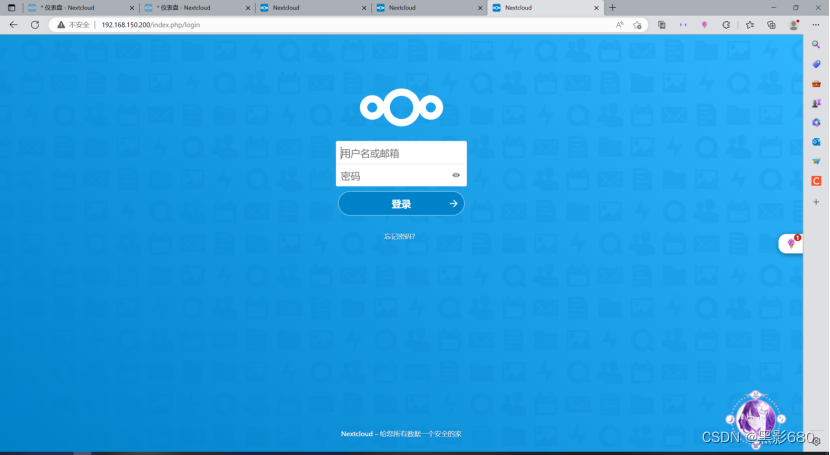Open the browser Extensions puzzle icon
The image size is (830, 455).
pyautogui.click(x=726, y=25)
